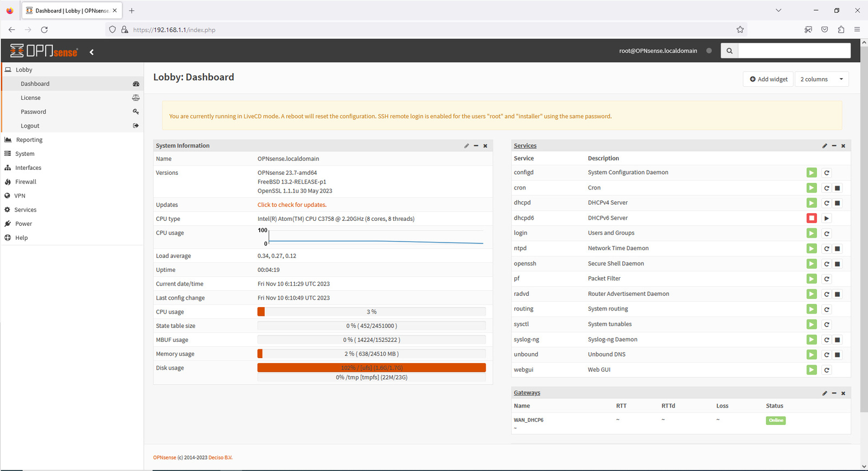Restart the pf Packet Filter service
868x471 pixels.
point(827,279)
